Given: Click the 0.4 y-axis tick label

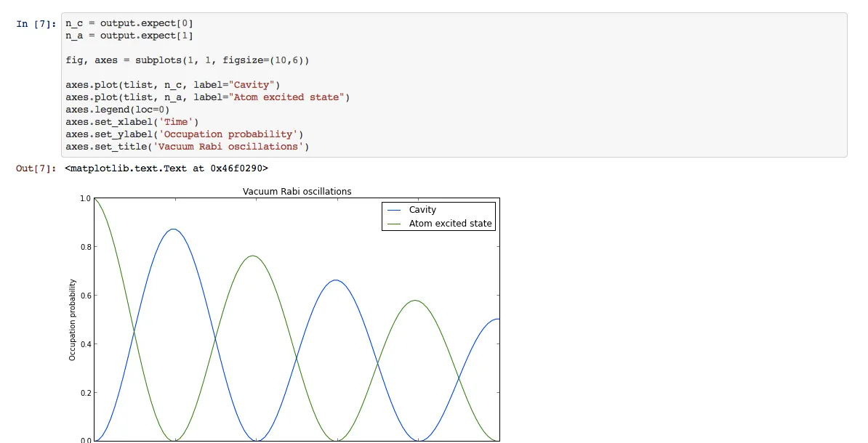Looking at the screenshot, I should (x=85, y=344).
